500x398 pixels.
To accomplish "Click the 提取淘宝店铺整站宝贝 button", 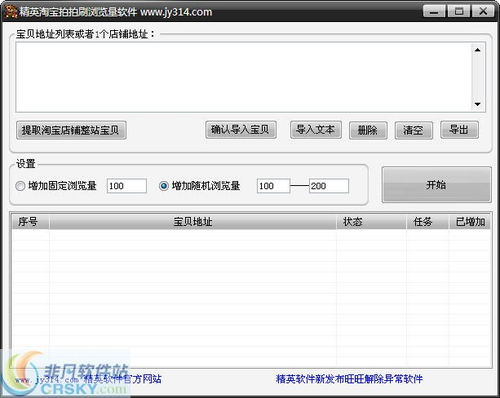I will [x=71, y=130].
